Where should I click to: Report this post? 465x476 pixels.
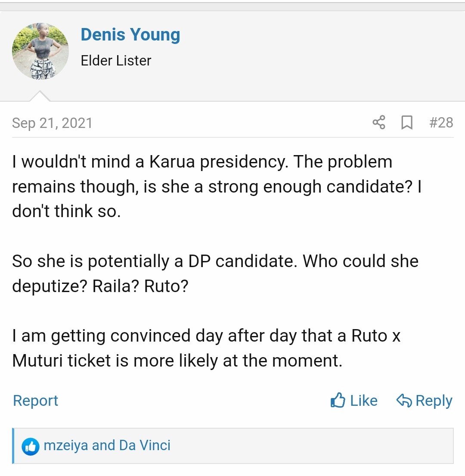coord(35,401)
